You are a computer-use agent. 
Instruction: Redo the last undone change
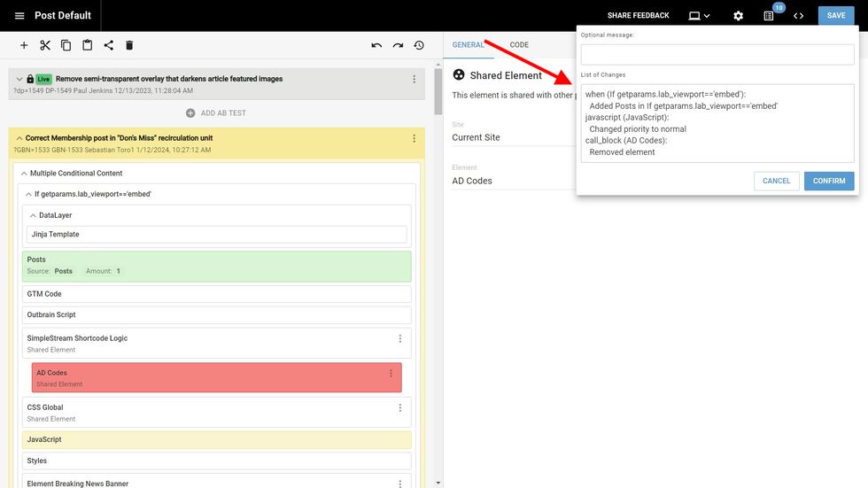[398, 45]
